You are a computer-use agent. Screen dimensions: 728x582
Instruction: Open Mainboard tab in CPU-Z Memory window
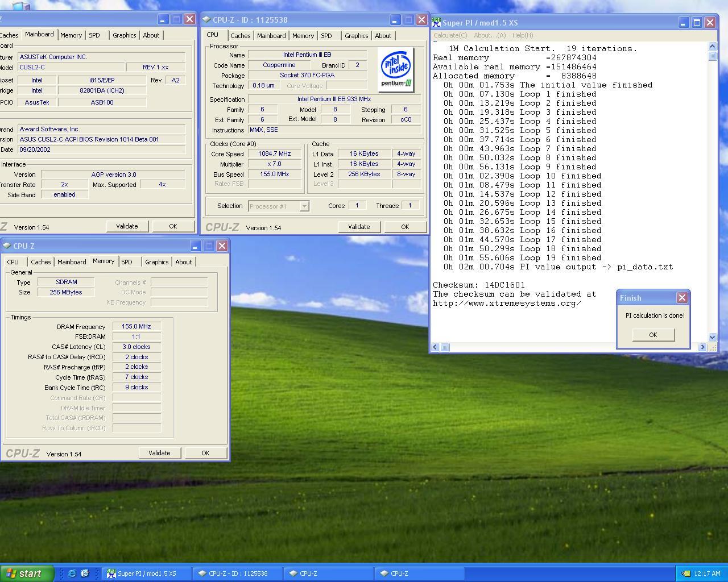click(72, 262)
